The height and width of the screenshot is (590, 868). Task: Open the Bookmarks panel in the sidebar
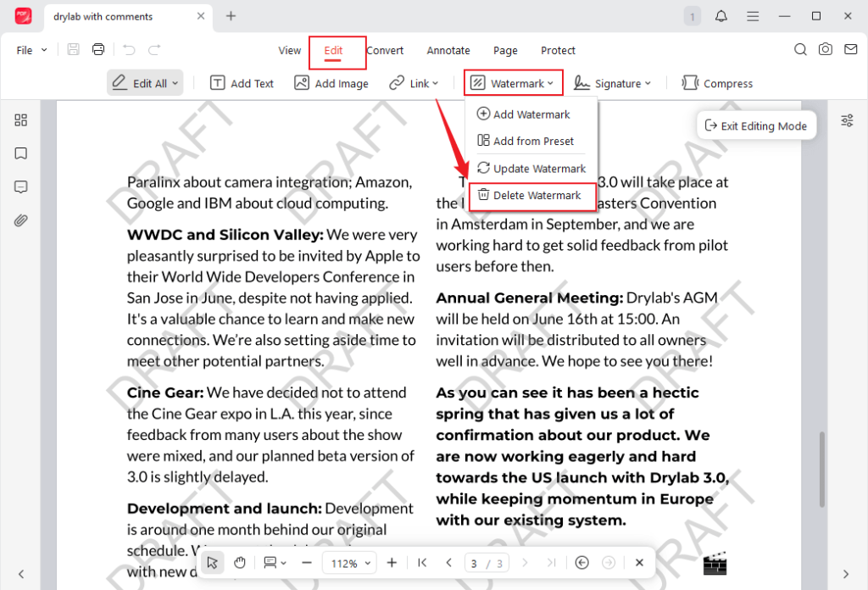point(21,153)
